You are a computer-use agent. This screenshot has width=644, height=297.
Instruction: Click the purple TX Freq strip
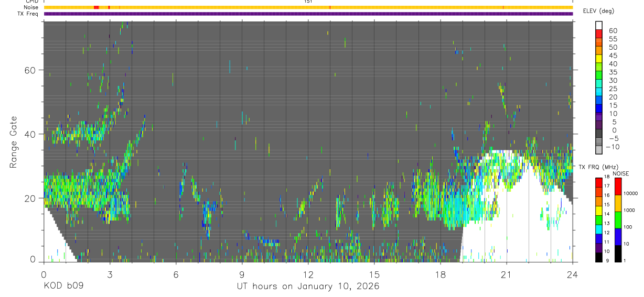pyautogui.click(x=308, y=14)
